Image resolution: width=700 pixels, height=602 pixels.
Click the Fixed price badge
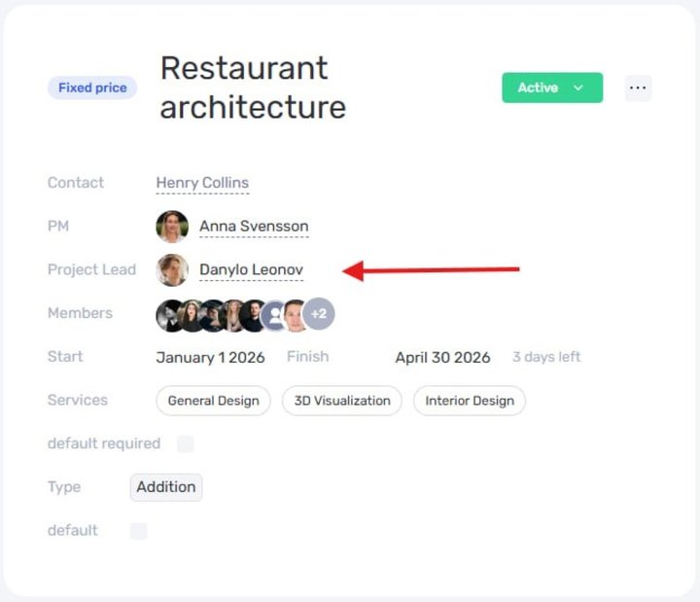pyautogui.click(x=92, y=88)
